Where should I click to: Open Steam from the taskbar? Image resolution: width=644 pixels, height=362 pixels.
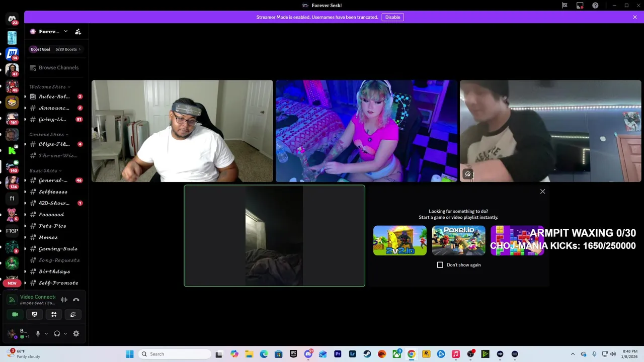point(367,354)
